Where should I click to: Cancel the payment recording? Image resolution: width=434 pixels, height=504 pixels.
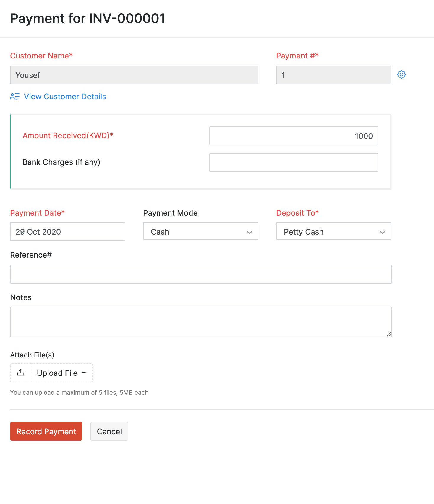(x=109, y=431)
